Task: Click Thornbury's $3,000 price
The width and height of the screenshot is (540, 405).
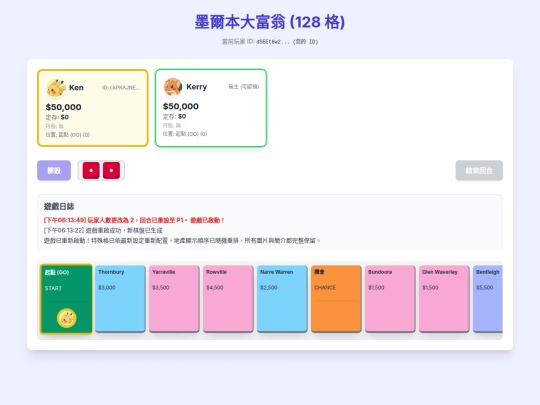Action: tap(107, 288)
